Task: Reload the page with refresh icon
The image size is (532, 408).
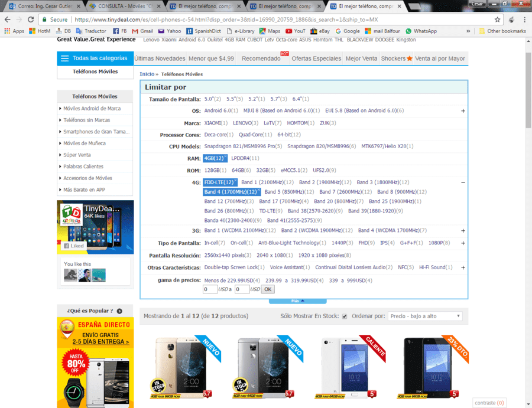Action: (x=31, y=19)
